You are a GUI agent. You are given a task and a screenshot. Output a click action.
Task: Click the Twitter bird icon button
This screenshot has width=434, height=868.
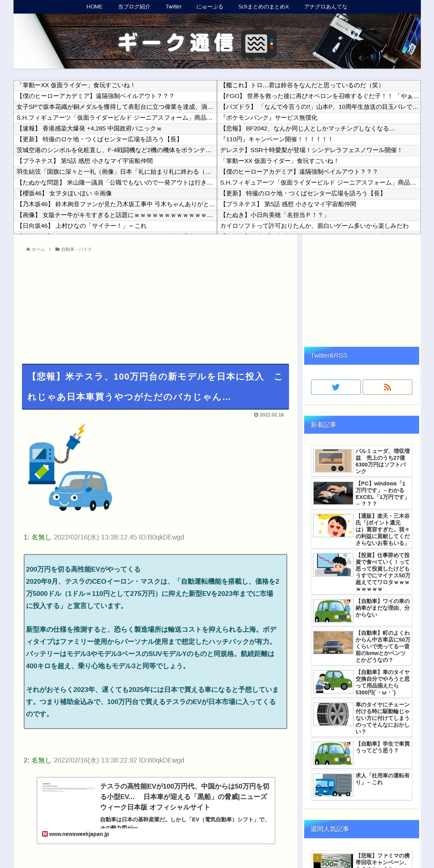point(336,387)
